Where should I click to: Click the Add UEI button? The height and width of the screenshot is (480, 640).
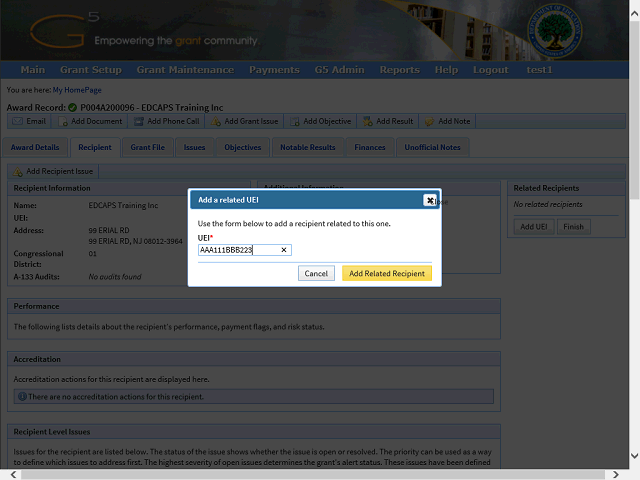[533, 227]
